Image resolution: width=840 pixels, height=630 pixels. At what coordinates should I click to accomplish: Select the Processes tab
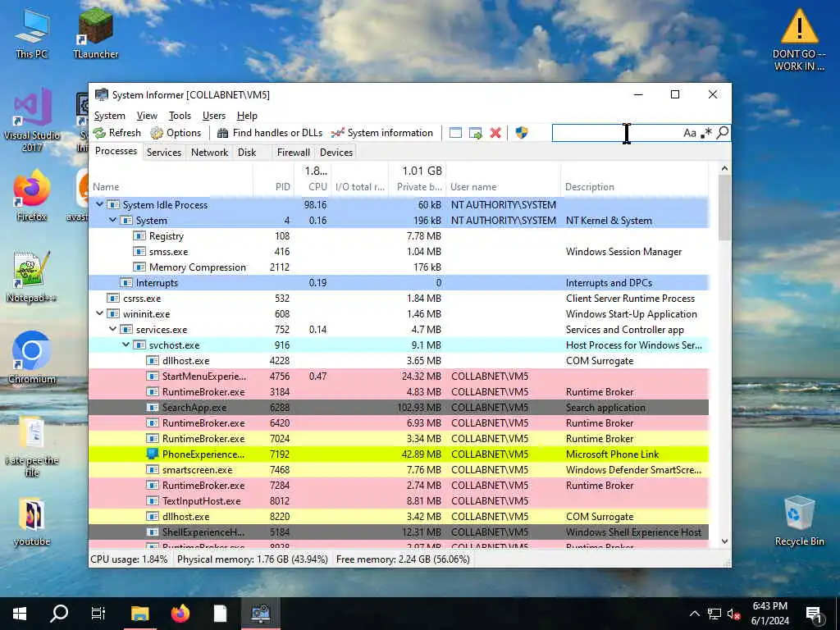pos(116,151)
